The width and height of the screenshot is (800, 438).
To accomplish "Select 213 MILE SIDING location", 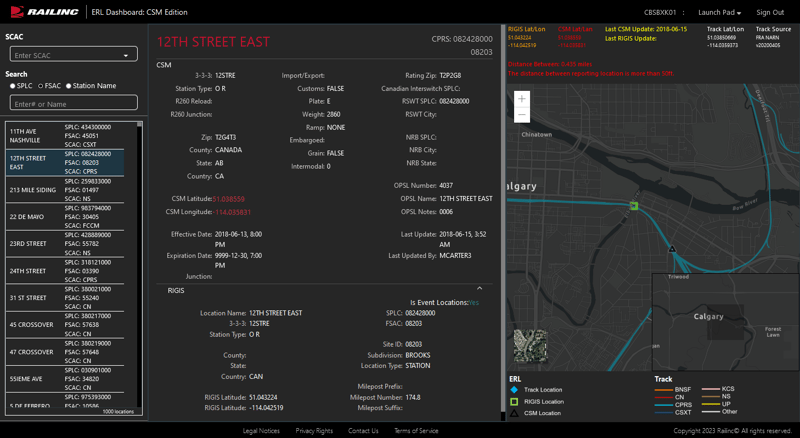I will pos(65,190).
